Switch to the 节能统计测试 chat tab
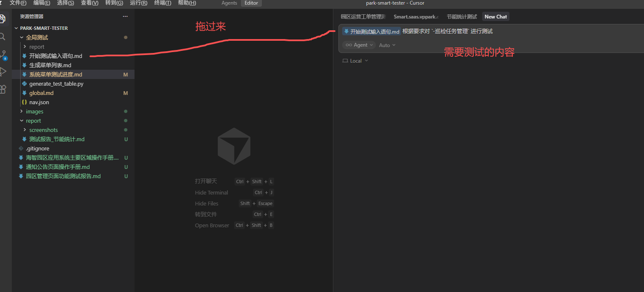 point(462,17)
